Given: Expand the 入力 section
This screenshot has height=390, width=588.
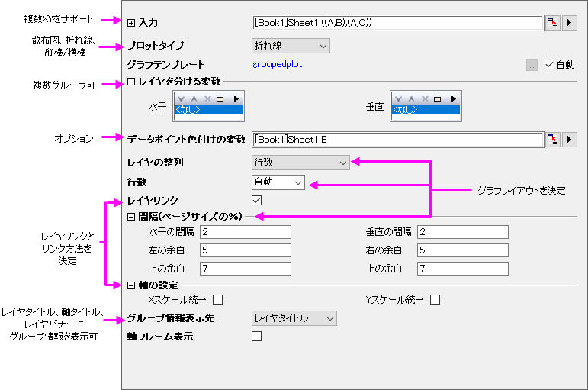Looking at the screenshot, I should [131, 23].
